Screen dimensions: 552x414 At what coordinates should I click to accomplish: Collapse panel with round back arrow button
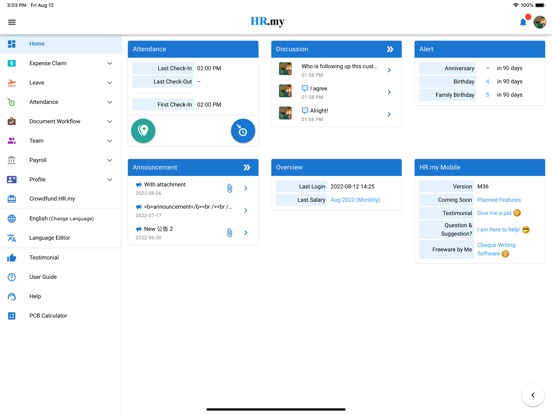click(533, 395)
